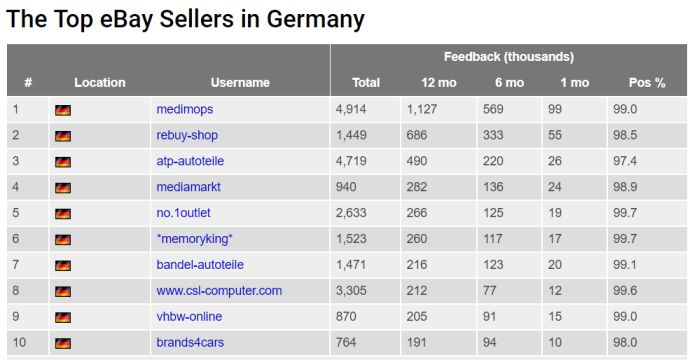Click the Username column header
This screenshot has width=692, height=360.
[240, 82]
